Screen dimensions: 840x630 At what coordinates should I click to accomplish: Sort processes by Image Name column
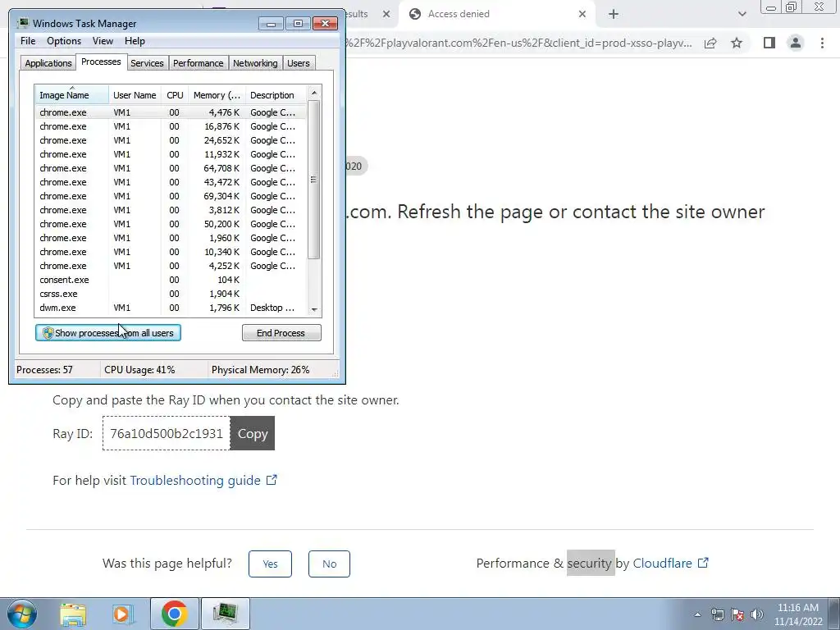(x=72, y=95)
